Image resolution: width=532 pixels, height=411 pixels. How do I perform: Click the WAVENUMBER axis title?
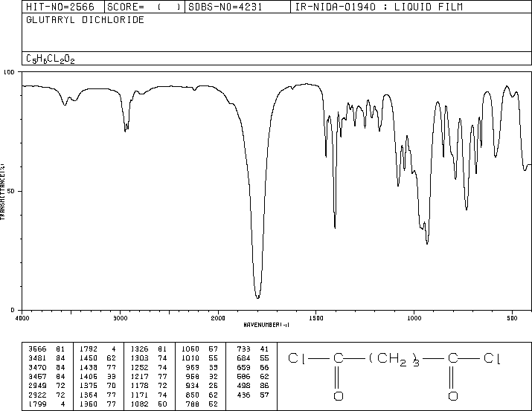click(x=266, y=325)
